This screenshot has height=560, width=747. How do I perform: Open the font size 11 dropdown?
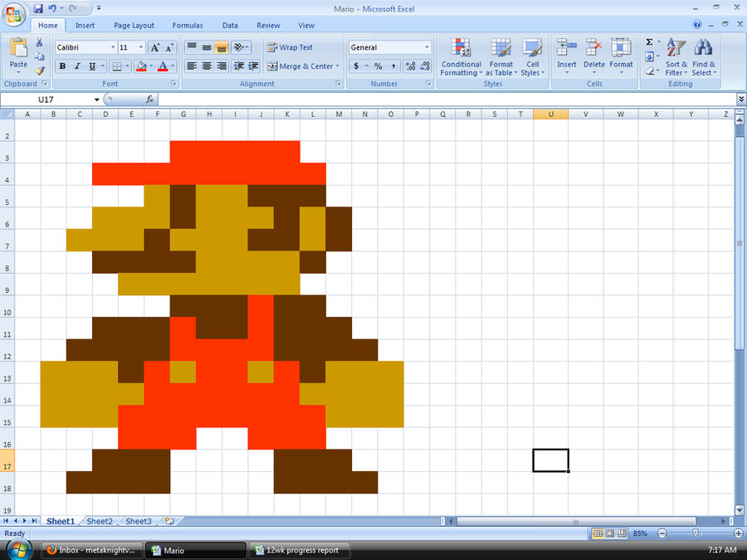[140, 47]
